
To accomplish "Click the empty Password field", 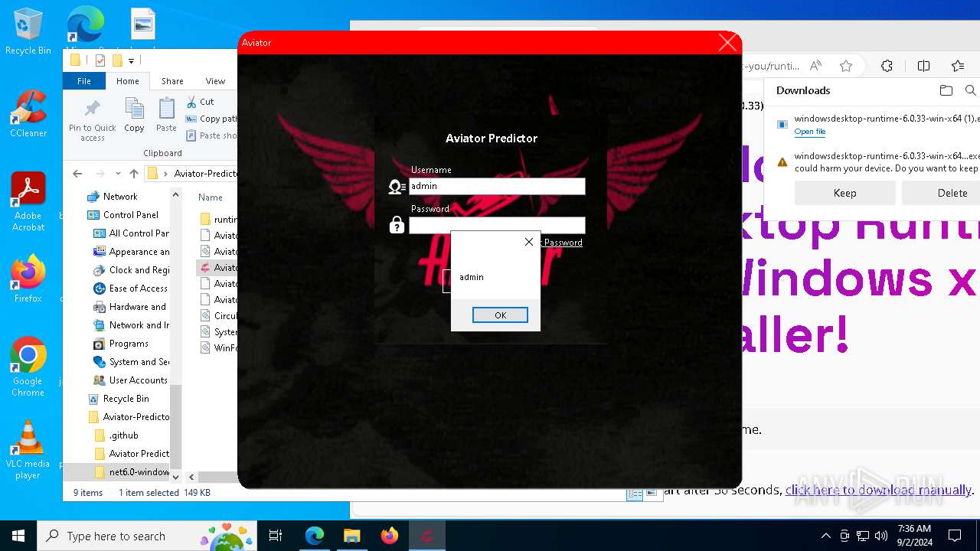I will tap(497, 225).
